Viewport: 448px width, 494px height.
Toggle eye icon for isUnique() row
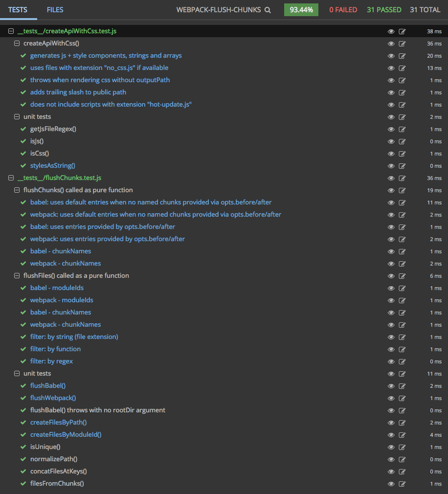391,447
